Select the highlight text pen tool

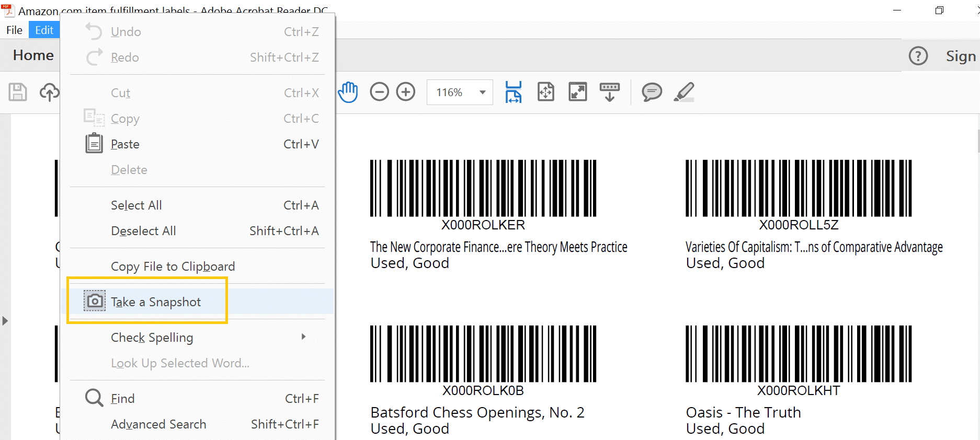(684, 92)
